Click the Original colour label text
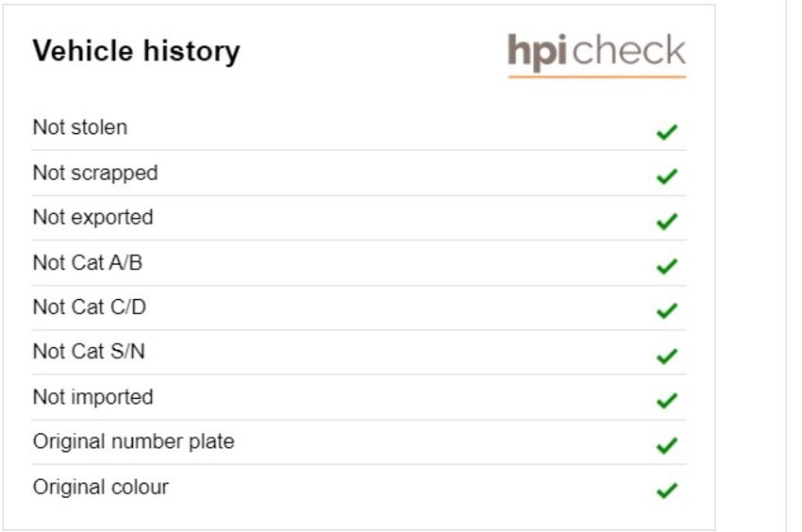 (101, 487)
